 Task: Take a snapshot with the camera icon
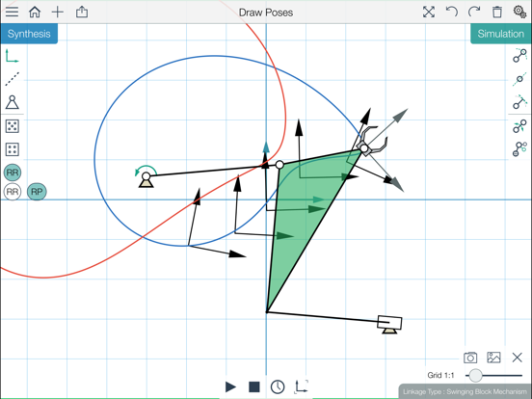[x=470, y=358]
